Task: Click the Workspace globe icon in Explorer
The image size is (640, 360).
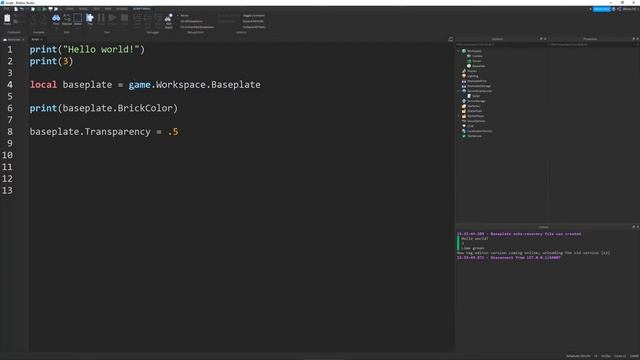Action: [464, 51]
